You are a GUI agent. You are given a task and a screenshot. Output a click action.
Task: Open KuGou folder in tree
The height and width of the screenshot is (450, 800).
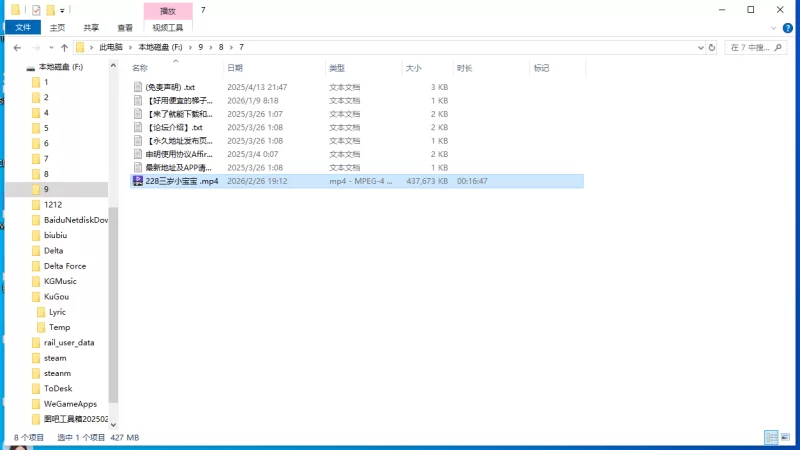pyautogui.click(x=56, y=296)
